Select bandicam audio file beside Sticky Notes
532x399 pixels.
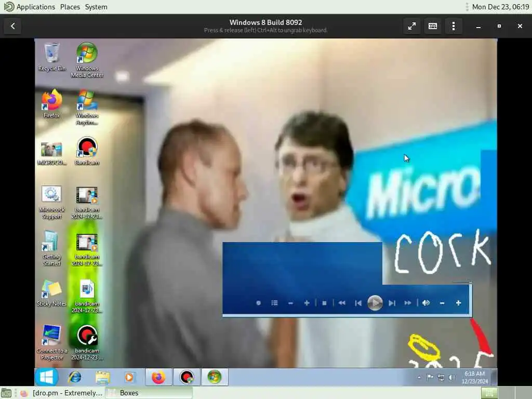87,296
